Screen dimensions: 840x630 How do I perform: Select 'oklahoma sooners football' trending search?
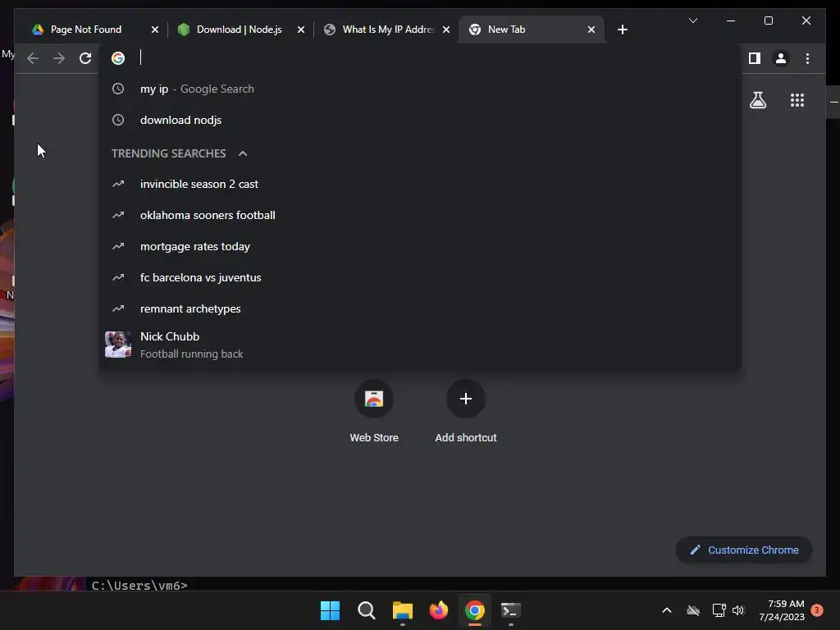tap(420, 216)
